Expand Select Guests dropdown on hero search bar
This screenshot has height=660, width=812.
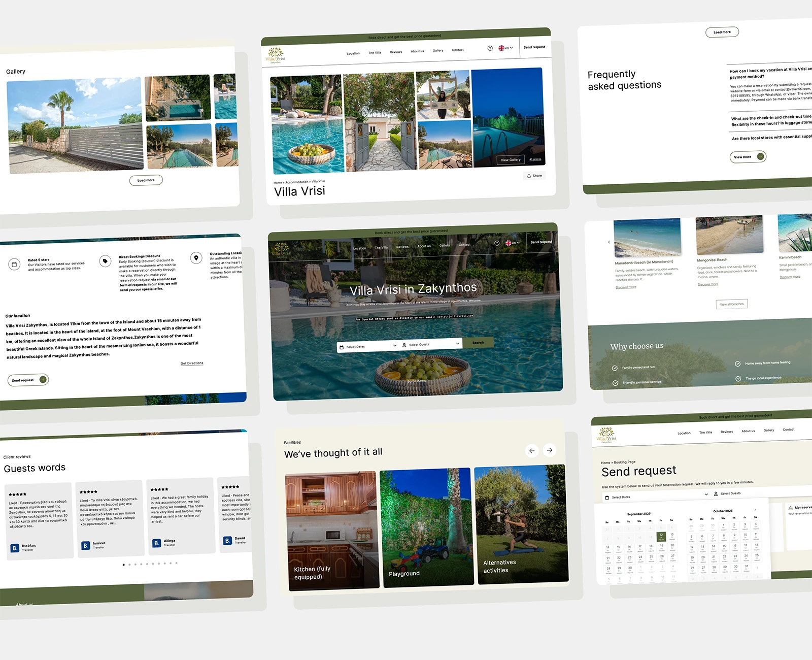click(x=430, y=344)
